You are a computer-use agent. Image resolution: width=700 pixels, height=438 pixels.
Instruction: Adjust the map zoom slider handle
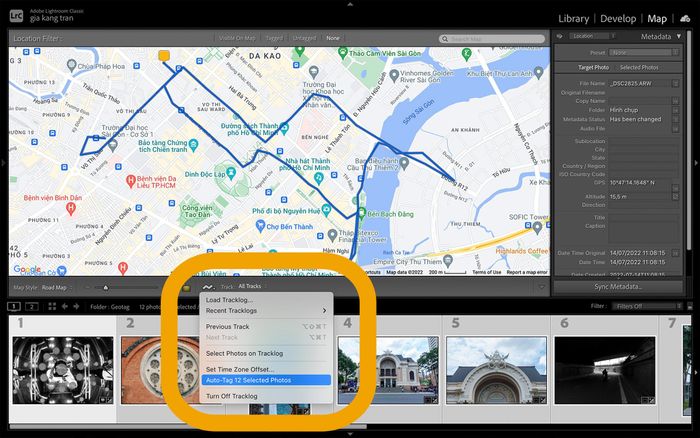106,288
